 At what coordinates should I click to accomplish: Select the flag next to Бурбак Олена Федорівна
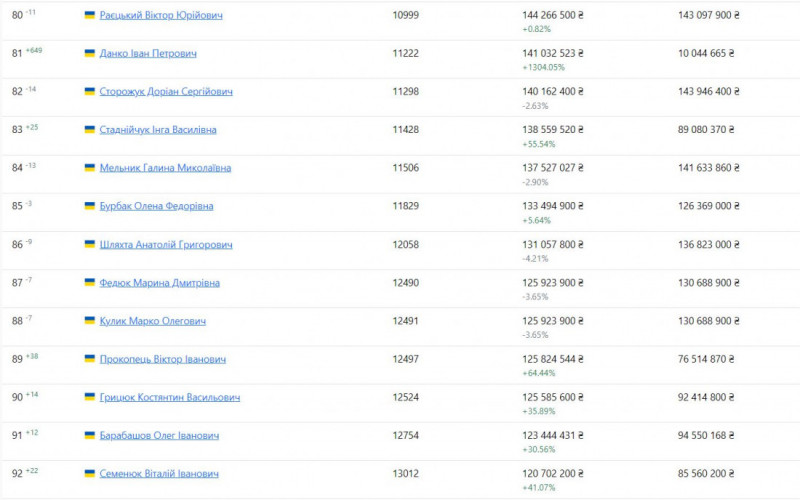[90, 207]
